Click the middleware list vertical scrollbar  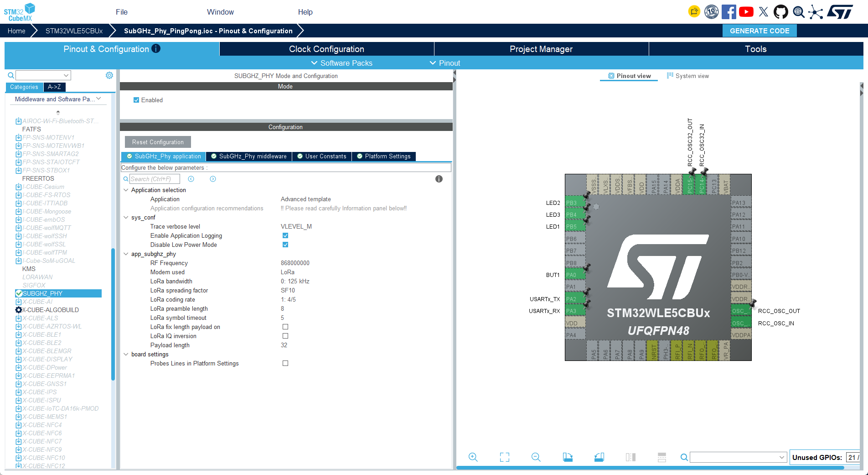click(x=113, y=314)
